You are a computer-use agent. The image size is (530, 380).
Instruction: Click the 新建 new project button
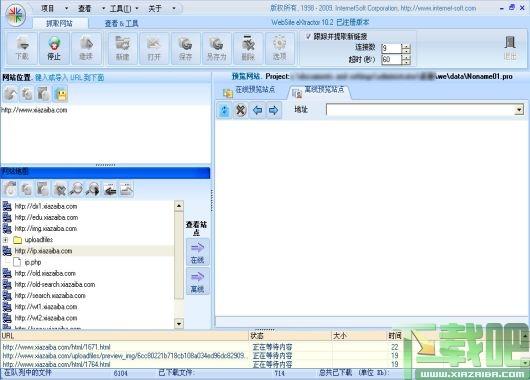tap(122, 49)
